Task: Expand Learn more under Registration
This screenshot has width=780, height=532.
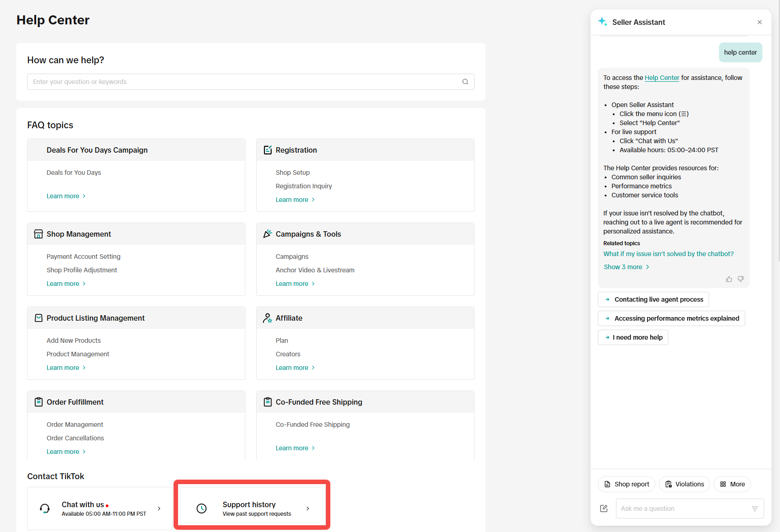Action: click(295, 200)
